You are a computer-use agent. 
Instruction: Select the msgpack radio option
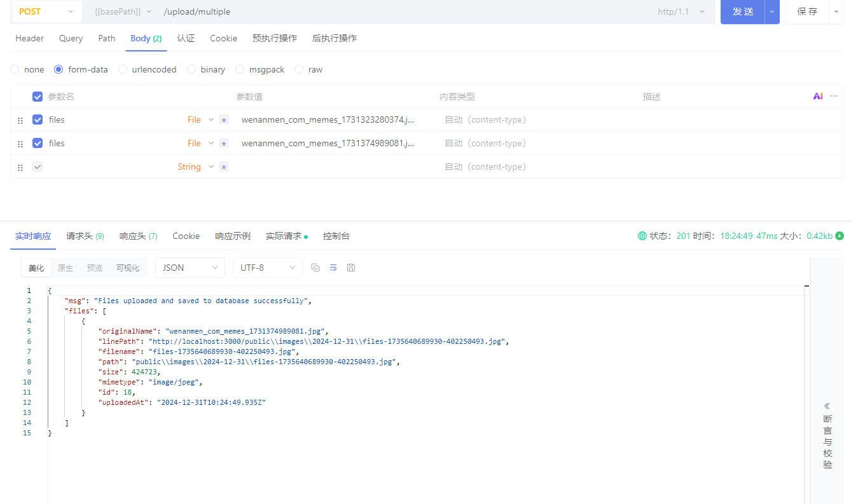coord(240,69)
